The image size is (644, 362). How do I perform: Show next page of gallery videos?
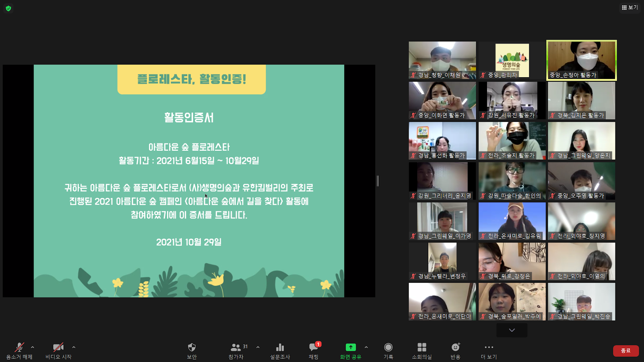[512, 330]
